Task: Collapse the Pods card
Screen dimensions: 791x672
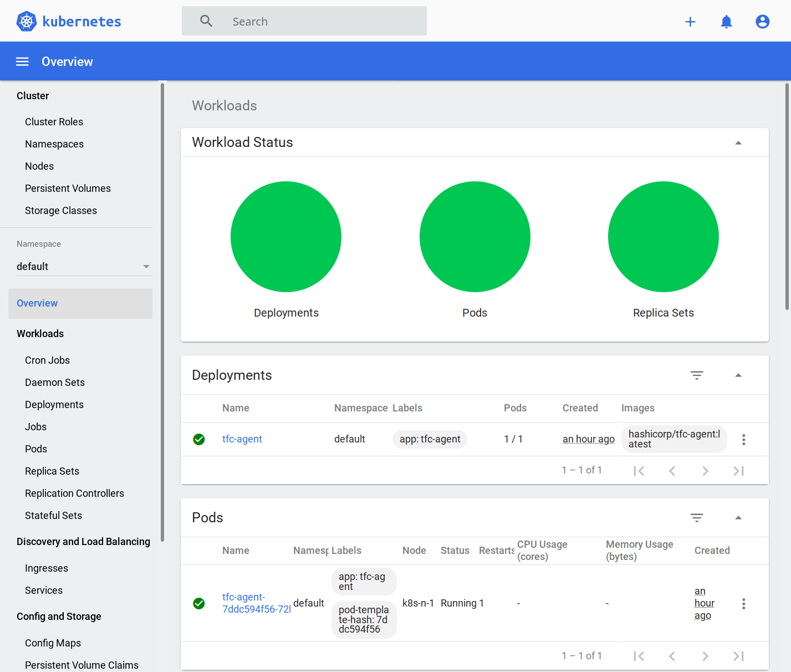Action: point(738,518)
